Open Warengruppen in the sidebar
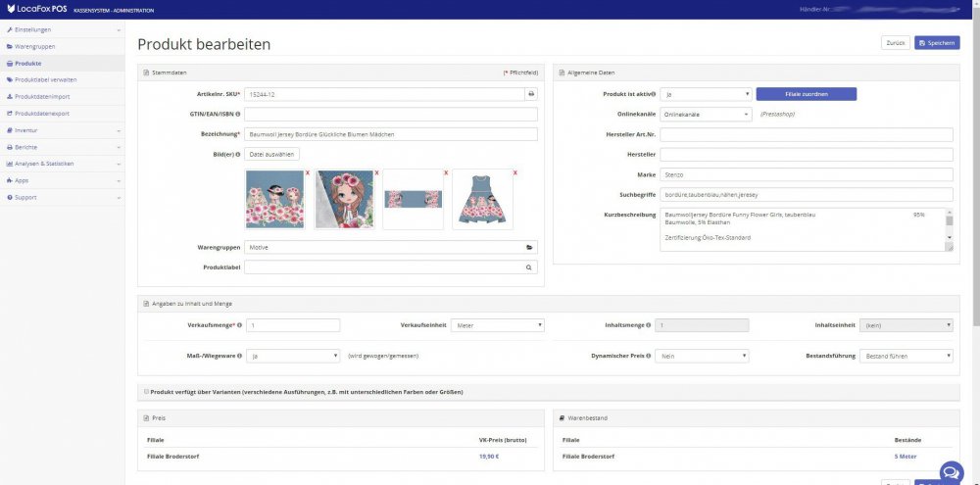The image size is (980, 485). (x=63, y=47)
